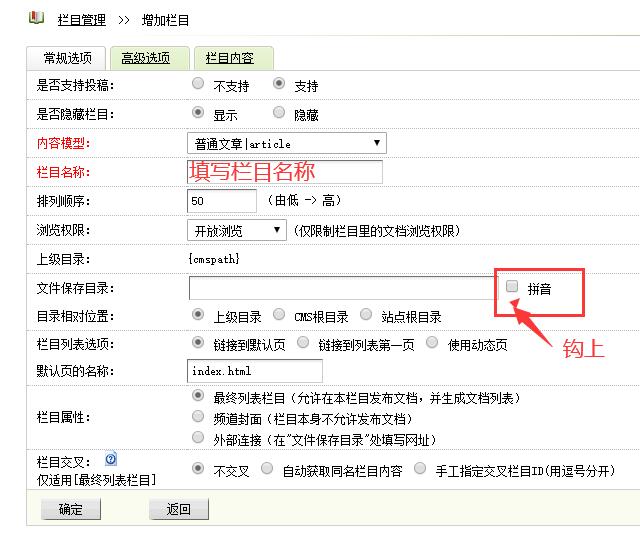Select 自动获取同名栏目内容 radio option
Viewport: 640px width, 535px height.
tap(267, 468)
